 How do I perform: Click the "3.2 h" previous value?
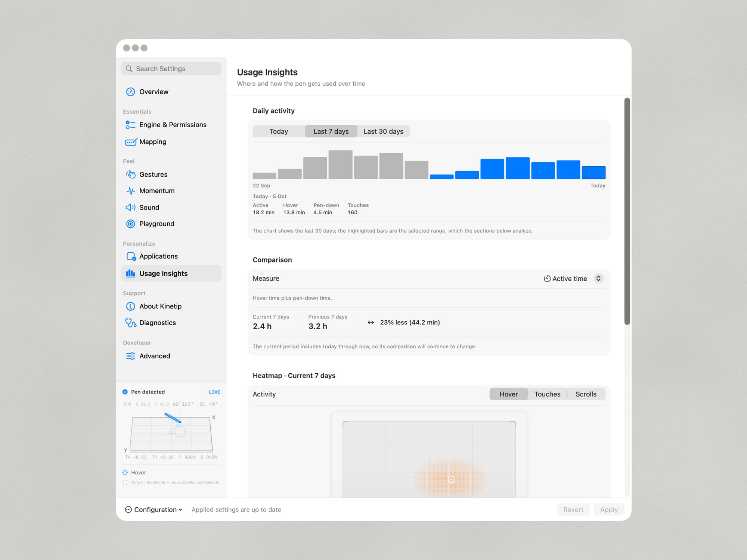coord(318,326)
